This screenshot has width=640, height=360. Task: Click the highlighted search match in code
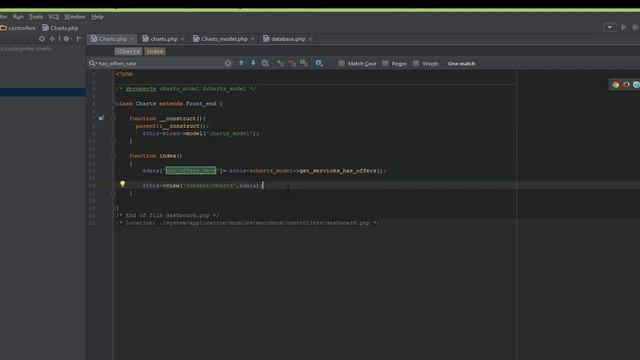(x=191, y=171)
